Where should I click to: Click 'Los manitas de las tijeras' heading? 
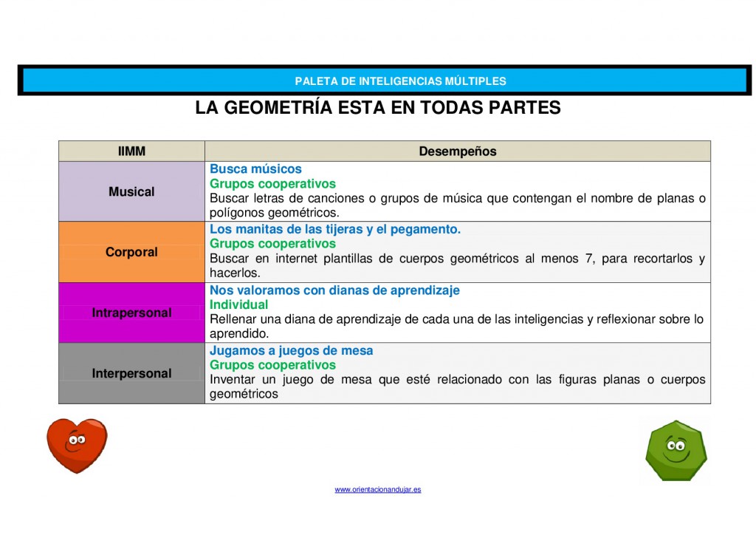coord(334,229)
